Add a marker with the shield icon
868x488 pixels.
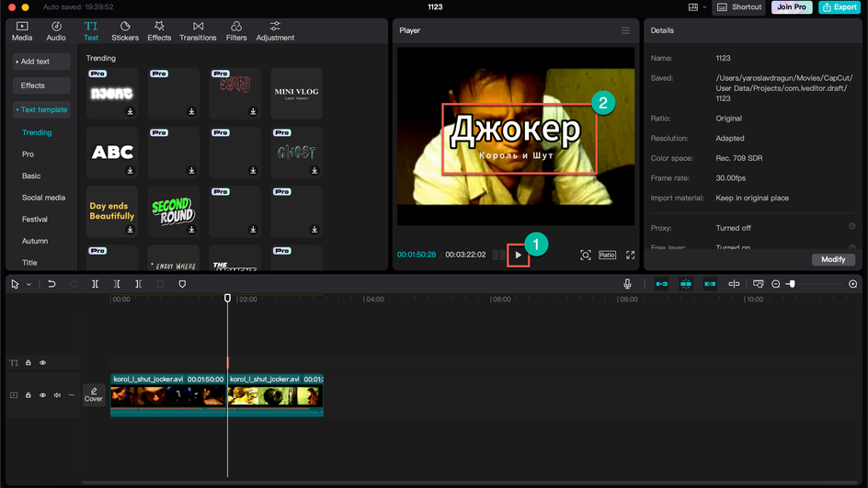pos(182,284)
